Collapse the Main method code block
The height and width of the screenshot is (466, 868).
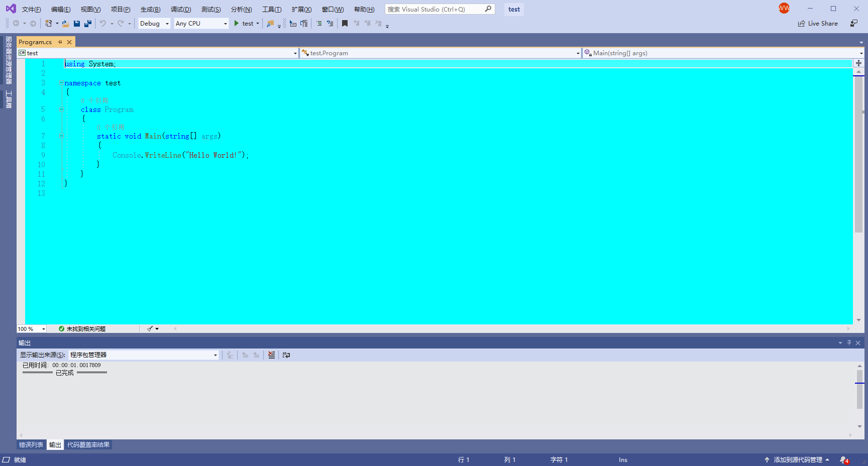[x=61, y=136]
